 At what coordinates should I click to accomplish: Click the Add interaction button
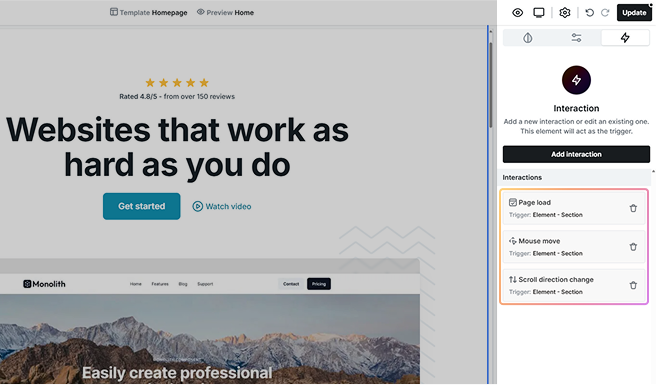pos(576,154)
